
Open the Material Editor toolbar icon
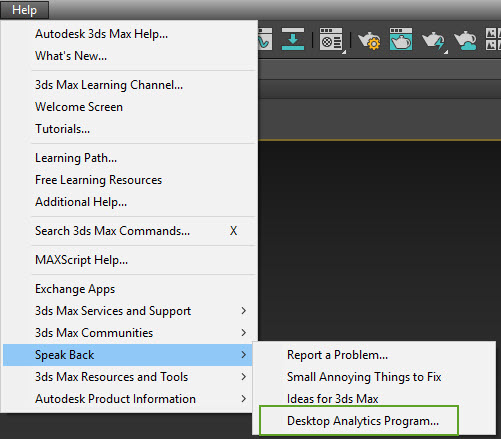tap(331, 39)
